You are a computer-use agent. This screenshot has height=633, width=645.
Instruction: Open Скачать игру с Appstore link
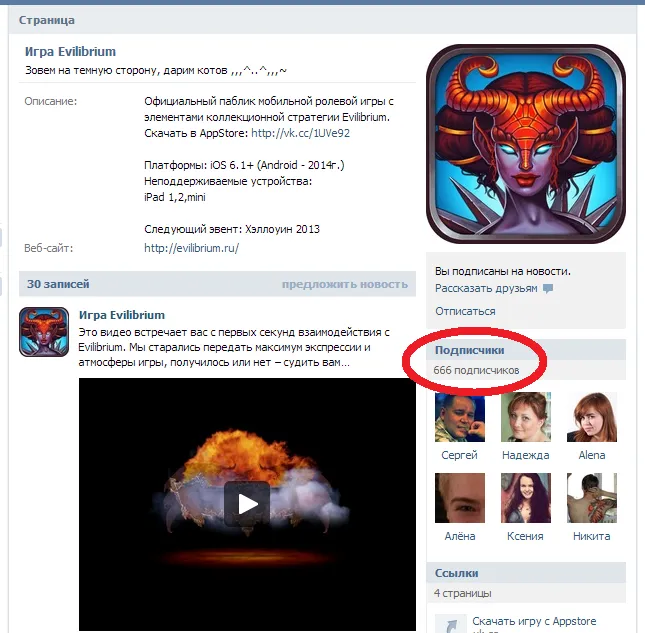coord(534,621)
